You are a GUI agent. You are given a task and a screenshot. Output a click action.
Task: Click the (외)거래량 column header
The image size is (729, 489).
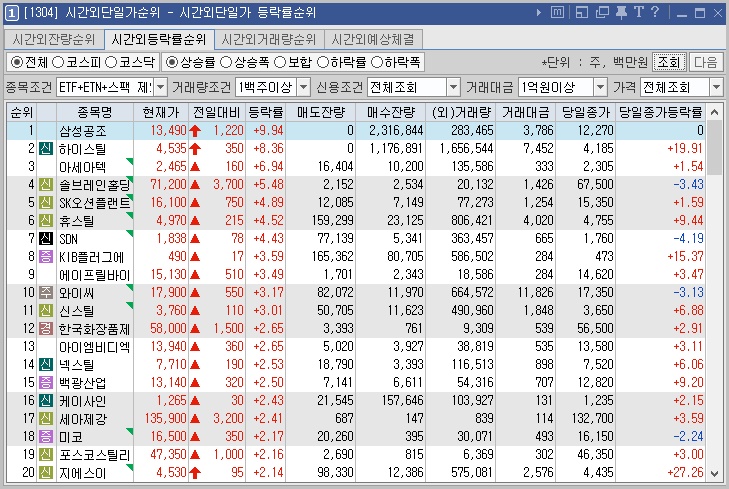[461, 112]
